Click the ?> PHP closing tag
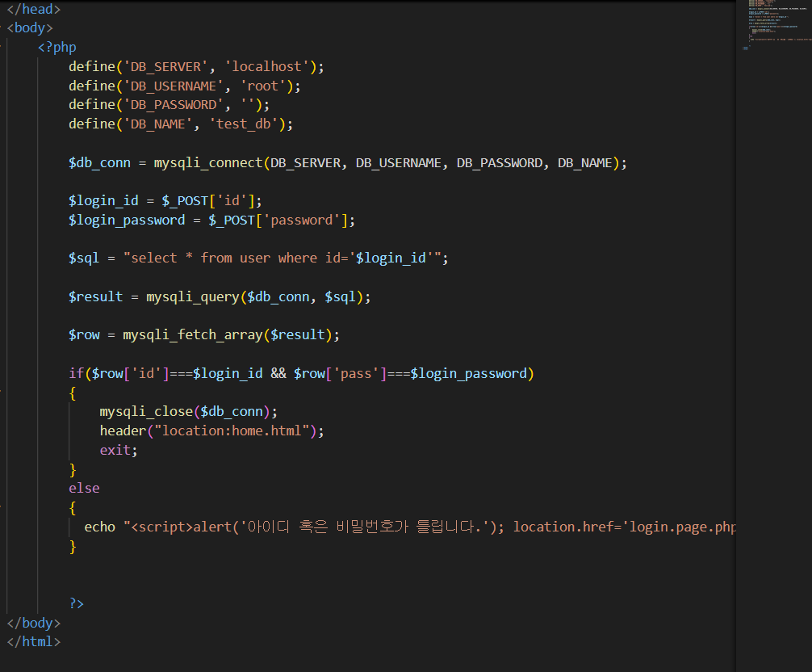Screen dimensions: 812x672 [77, 603]
